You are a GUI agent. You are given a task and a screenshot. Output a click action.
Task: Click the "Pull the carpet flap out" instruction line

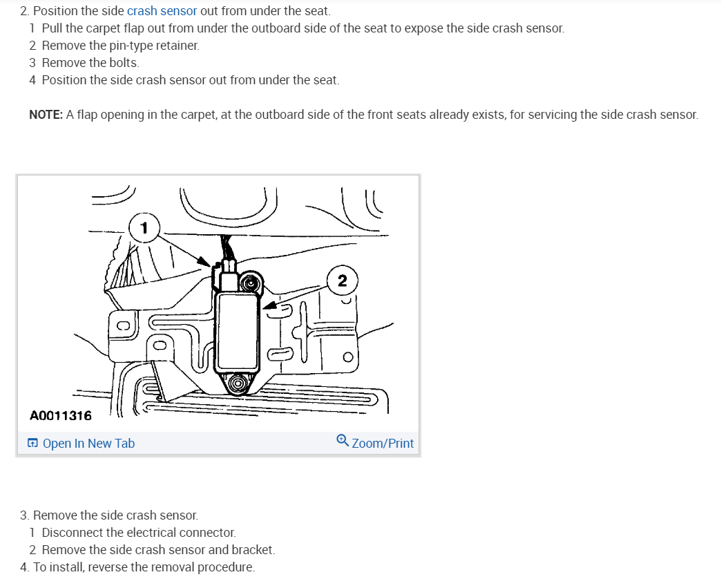(303, 28)
